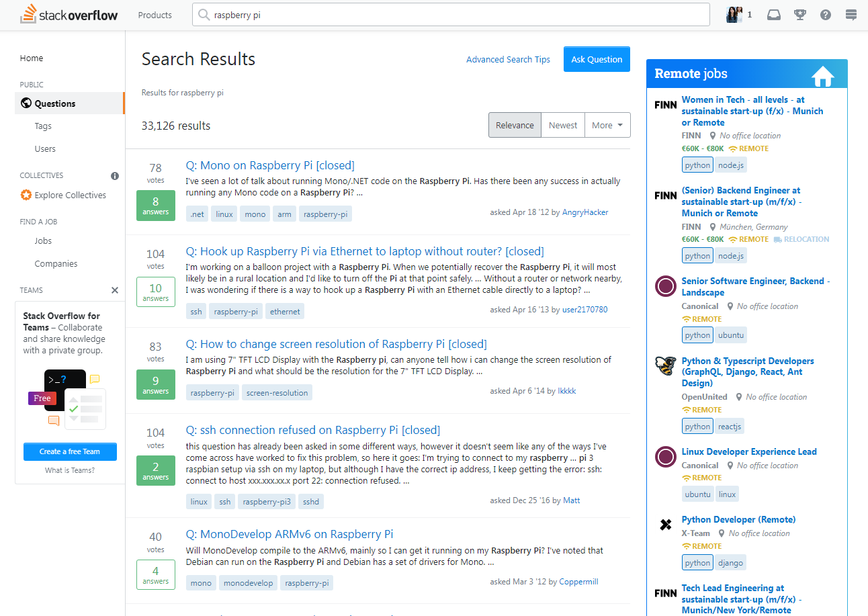Open ssh connection refused question

pyautogui.click(x=313, y=430)
